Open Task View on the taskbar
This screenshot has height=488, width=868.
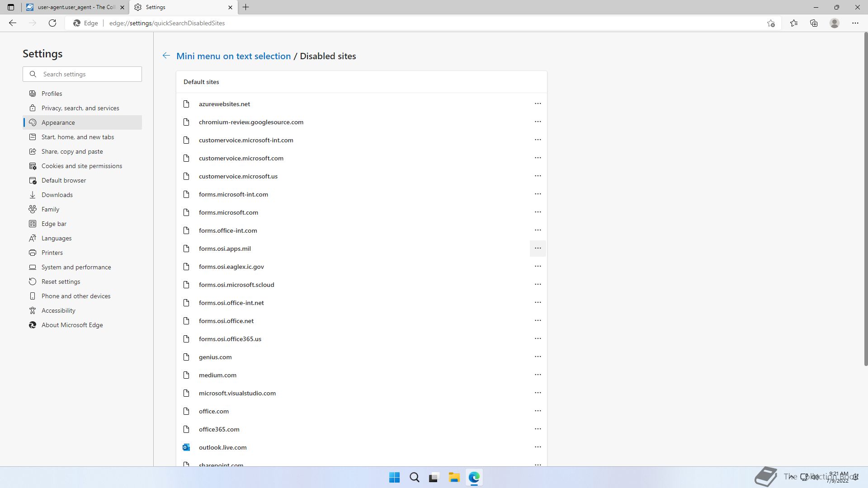click(x=434, y=477)
